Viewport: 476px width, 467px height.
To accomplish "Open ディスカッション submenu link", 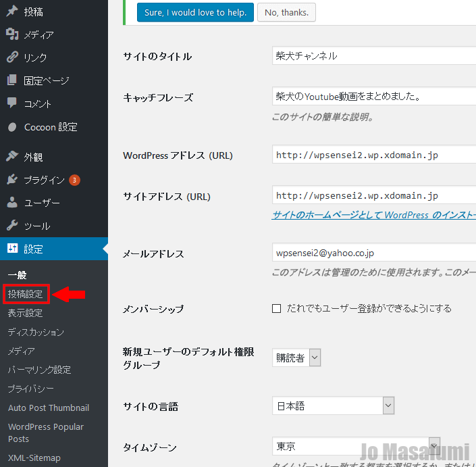I will (36, 332).
